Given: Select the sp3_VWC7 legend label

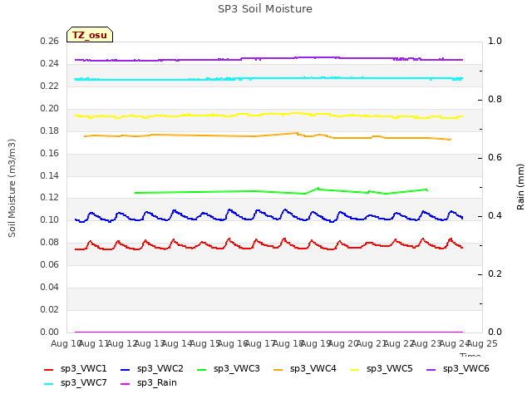Looking at the screenshot, I should click(x=83, y=383).
